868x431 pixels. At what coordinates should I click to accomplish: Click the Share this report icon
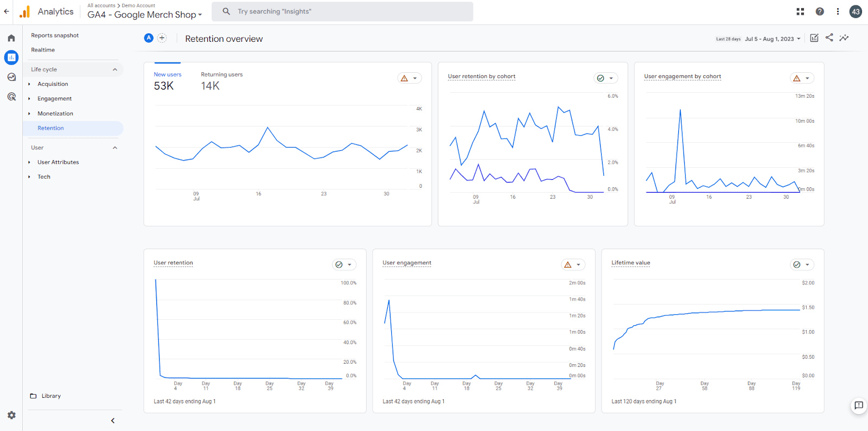[x=829, y=38]
